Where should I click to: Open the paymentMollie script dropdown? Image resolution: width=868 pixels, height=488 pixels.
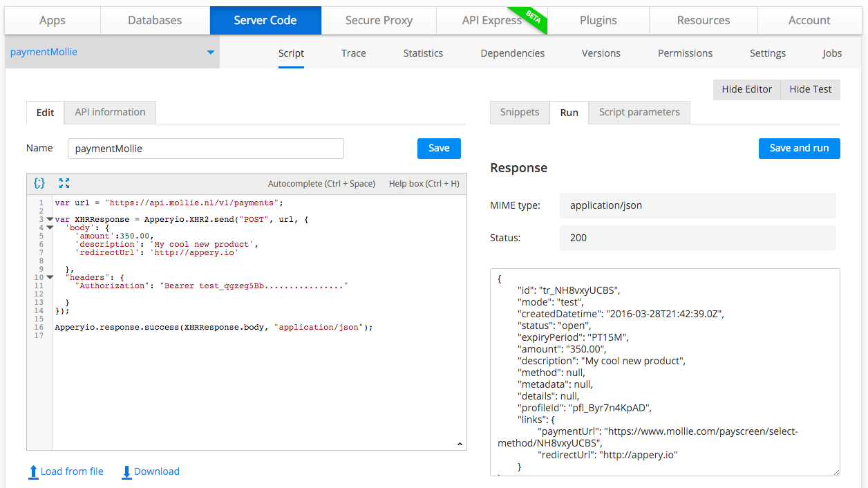(211, 53)
